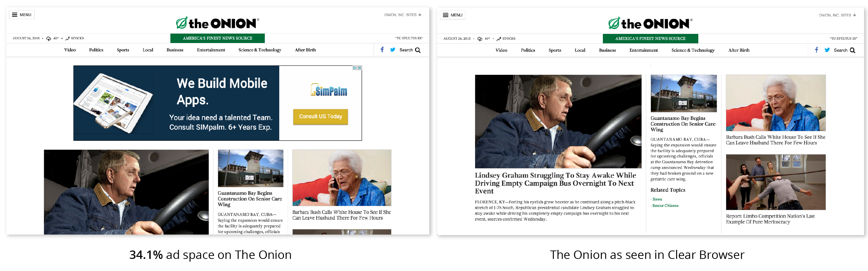Open Limbo Competition article thumbnail
This screenshot has height=271, width=868.
click(776, 182)
